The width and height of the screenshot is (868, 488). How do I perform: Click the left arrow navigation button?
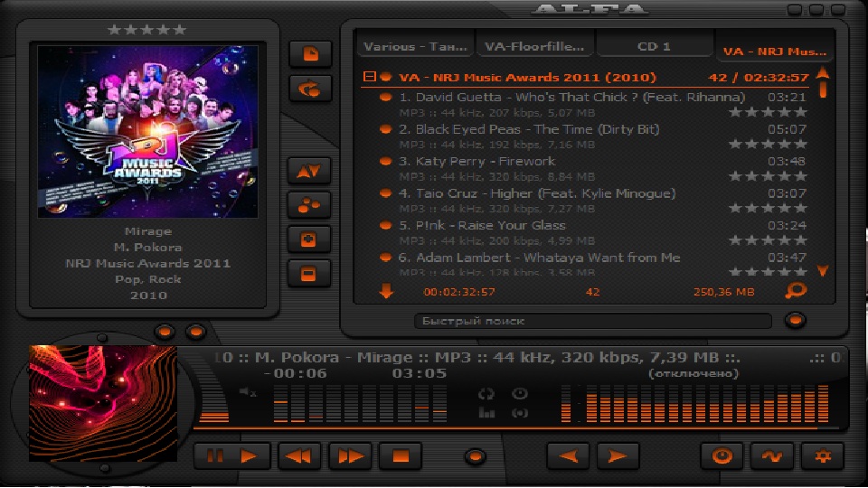(568, 456)
